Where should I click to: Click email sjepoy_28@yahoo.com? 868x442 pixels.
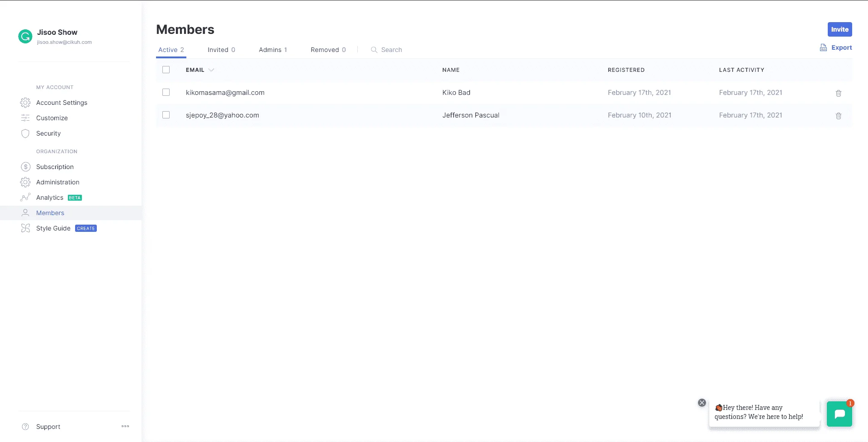point(222,115)
